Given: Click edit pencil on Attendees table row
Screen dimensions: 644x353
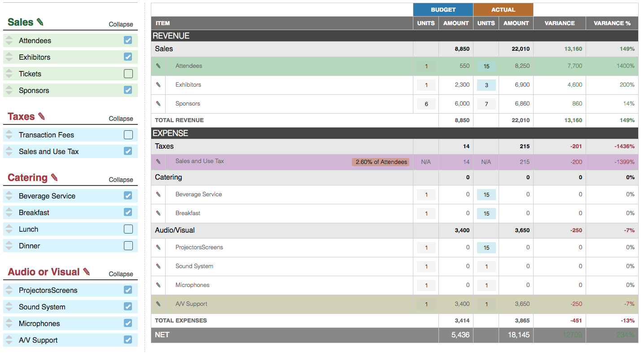Looking at the screenshot, I should pyautogui.click(x=158, y=66).
